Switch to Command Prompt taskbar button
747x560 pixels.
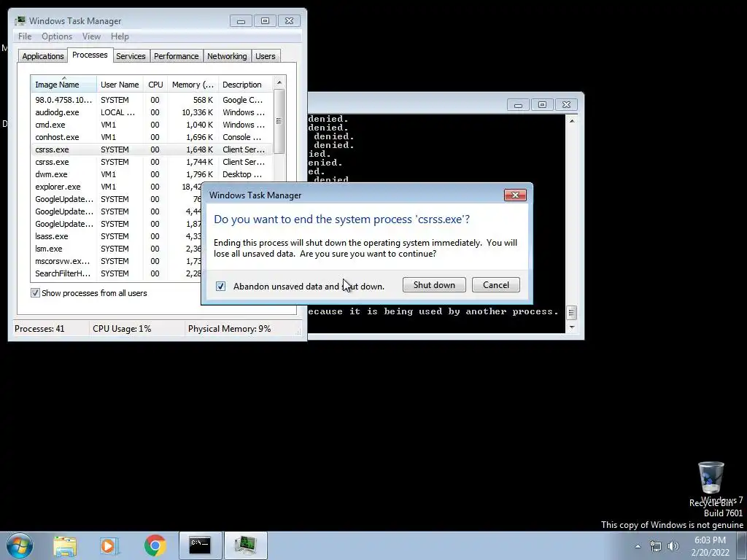(200, 545)
